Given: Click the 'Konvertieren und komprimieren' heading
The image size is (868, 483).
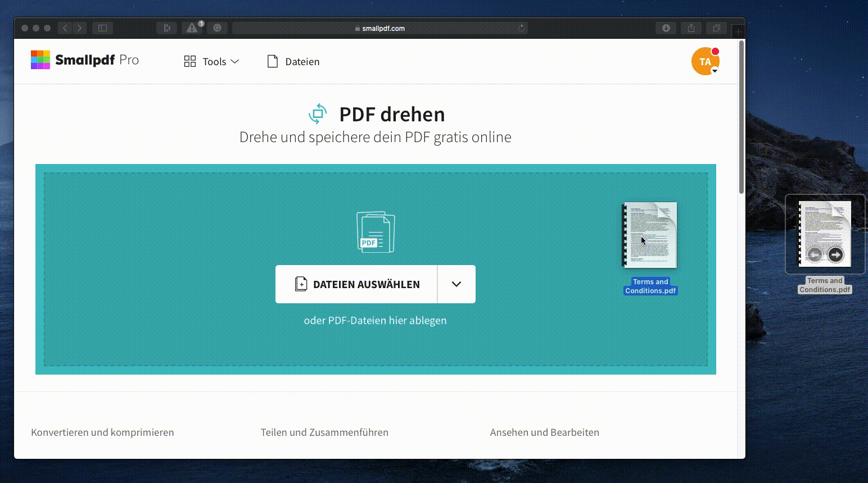Looking at the screenshot, I should pyautogui.click(x=102, y=432).
